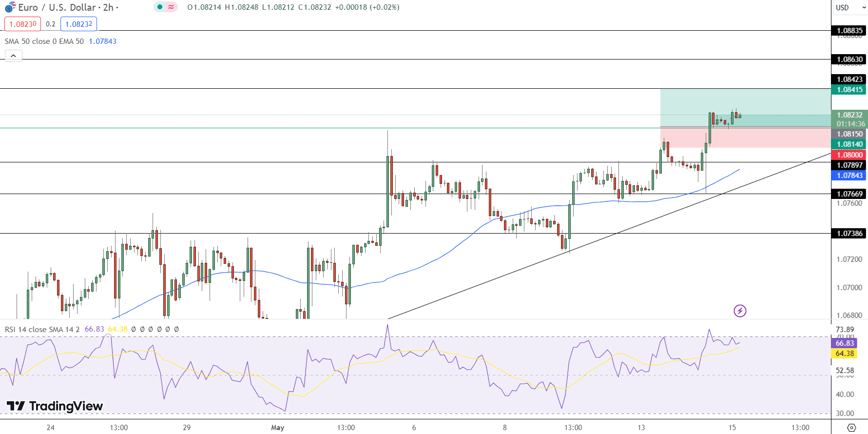The width and height of the screenshot is (868, 434).
Task: Click the yellow 64.38 axis label
Action: coord(845,354)
